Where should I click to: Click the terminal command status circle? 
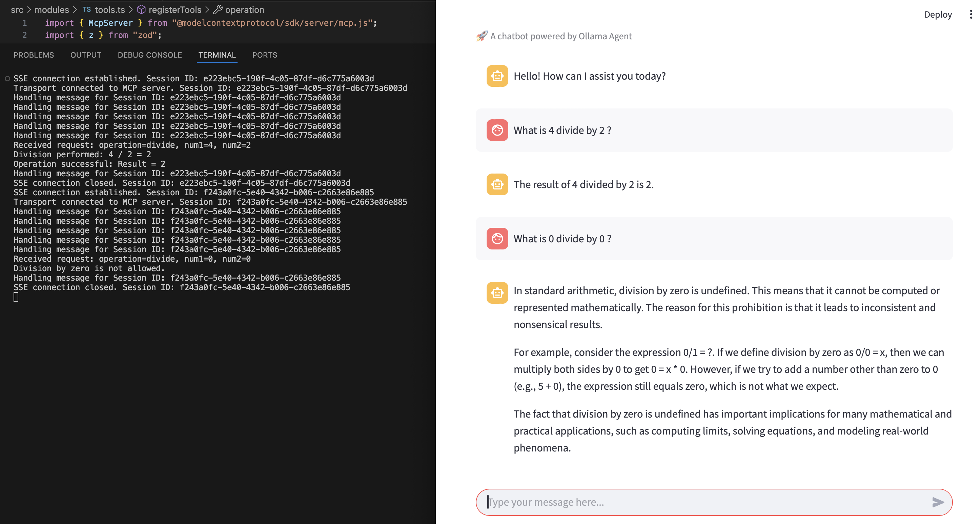tap(7, 79)
